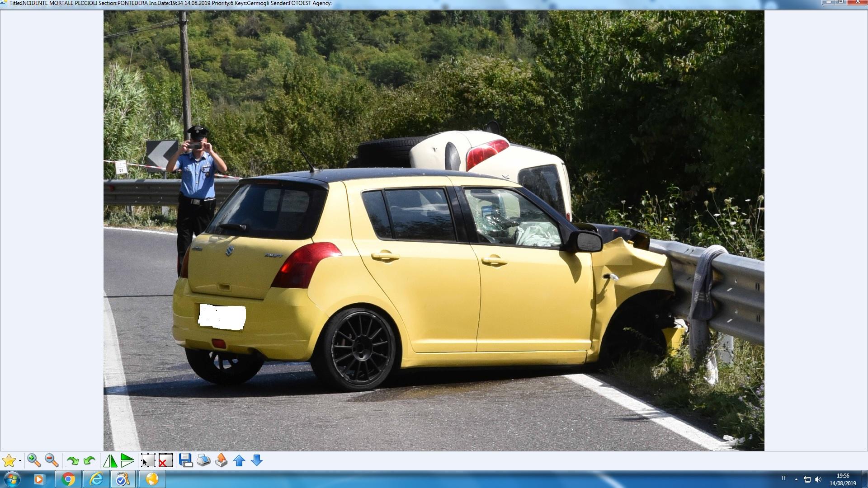The width and height of the screenshot is (868, 488).
Task: Rotate the photo counterclockwise
Action: point(90,461)
